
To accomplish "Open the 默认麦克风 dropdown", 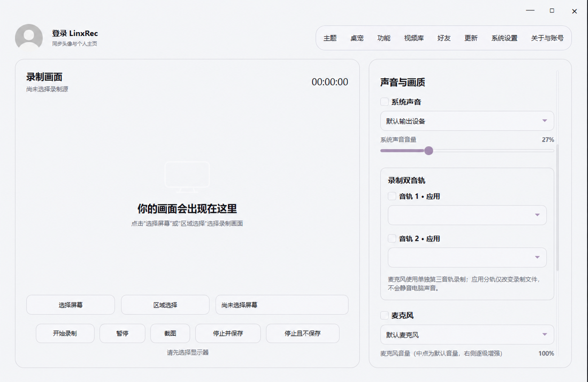I will (467, 335).
